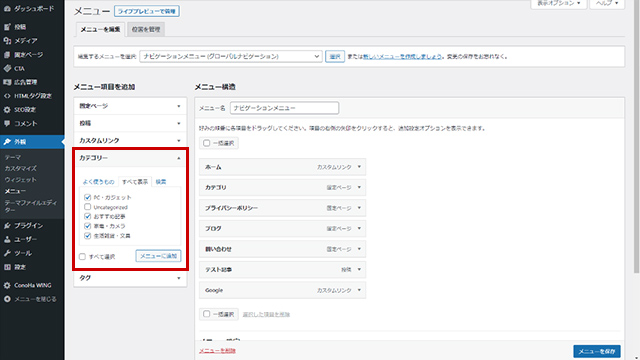The image size is (640, 360).
Task: Open the テーマ submenu item
Action: (x=13, y=157)
